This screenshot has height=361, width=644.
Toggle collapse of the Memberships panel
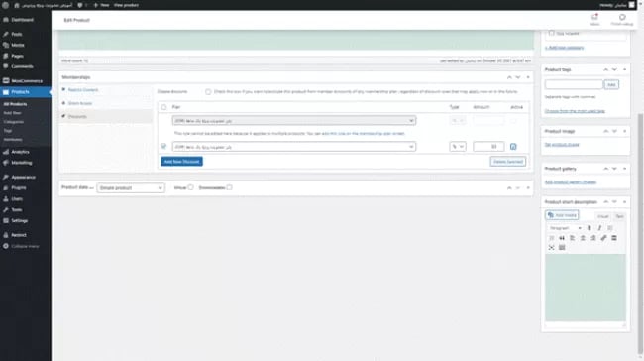tap(528, 77)
